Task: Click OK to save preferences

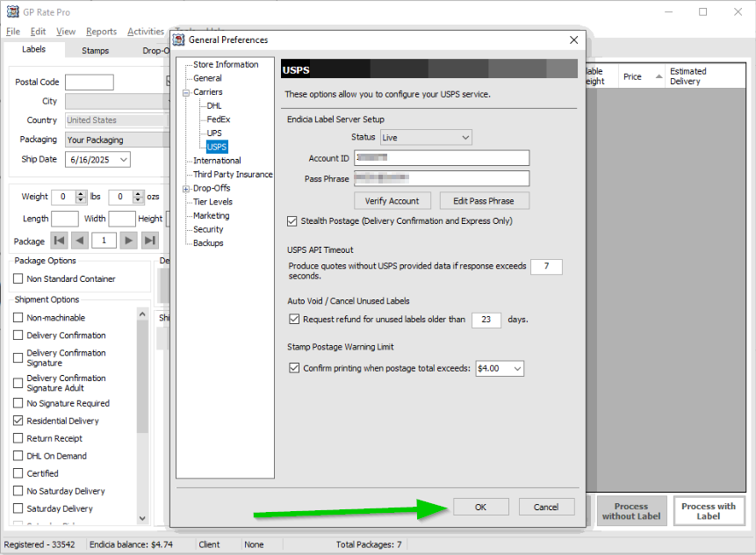Action: point(480,507)
